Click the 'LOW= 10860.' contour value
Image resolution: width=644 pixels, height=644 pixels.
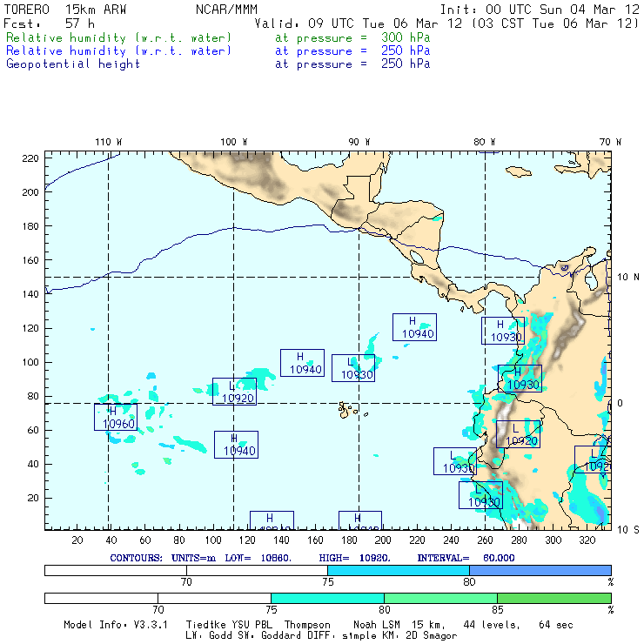(x=258, y=558)
